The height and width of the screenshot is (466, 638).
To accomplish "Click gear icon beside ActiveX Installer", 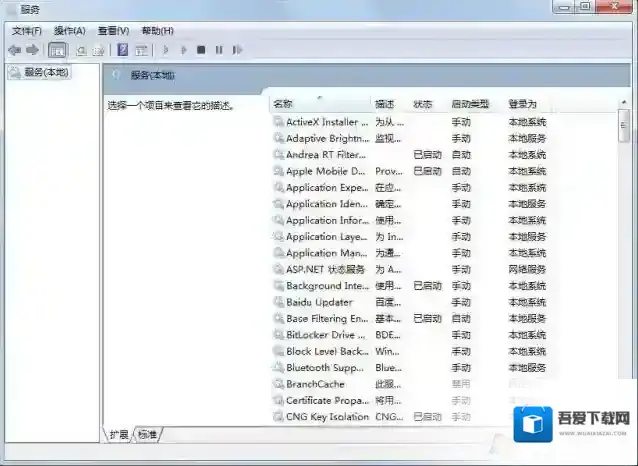I will (x=279, y=122).
